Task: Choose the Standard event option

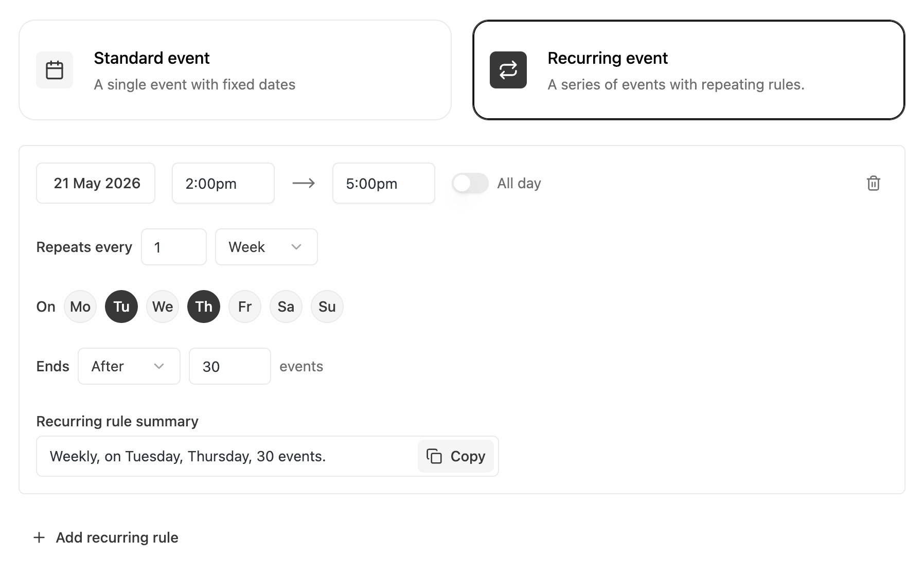Action: pos(235,70)
